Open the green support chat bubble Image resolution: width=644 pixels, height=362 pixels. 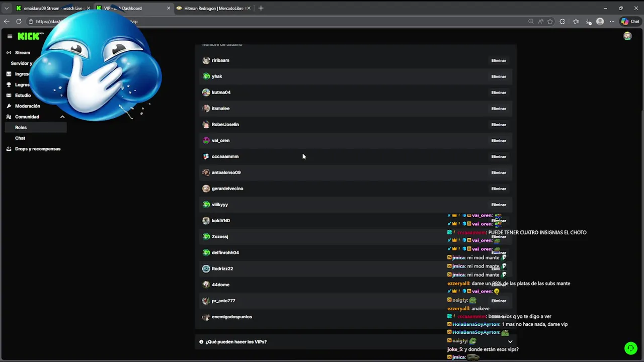(630, 348)
